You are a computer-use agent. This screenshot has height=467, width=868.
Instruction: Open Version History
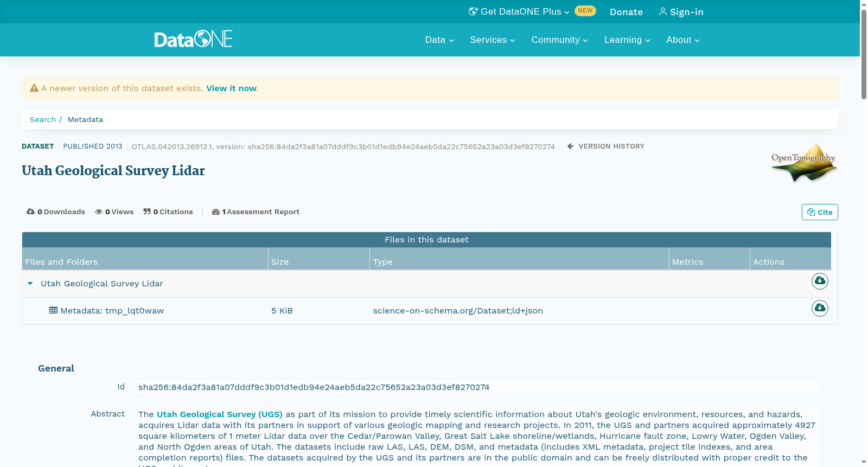(606, 146)
